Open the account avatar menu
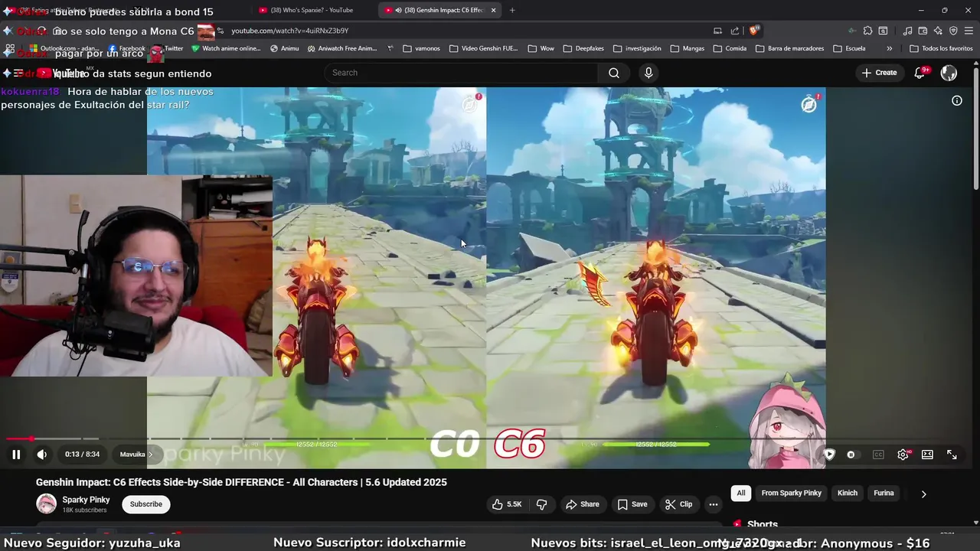The width and height of the screenshot is (980, 551). [x=949, y=73]
